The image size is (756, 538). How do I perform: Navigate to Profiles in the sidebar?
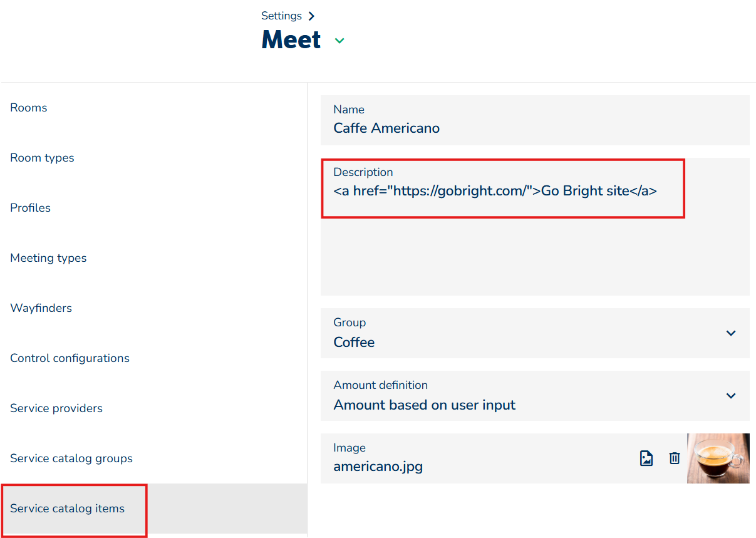click(30, 208)
